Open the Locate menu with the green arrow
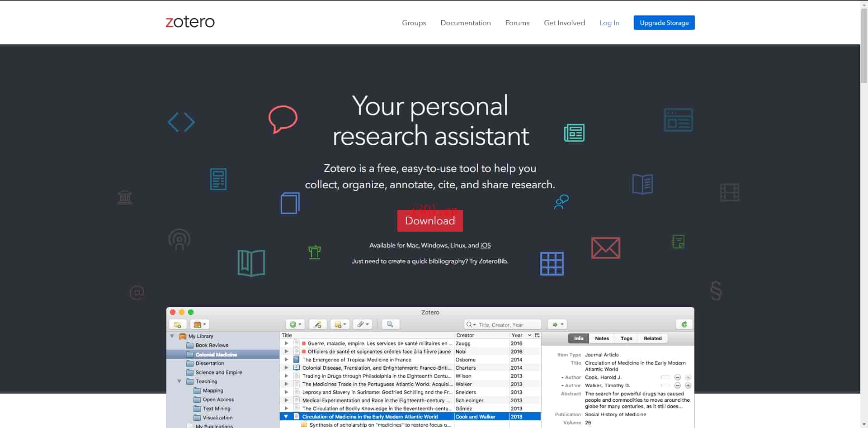Image resolution: width=868 pixels, height=428 pixels. point(555,324)
